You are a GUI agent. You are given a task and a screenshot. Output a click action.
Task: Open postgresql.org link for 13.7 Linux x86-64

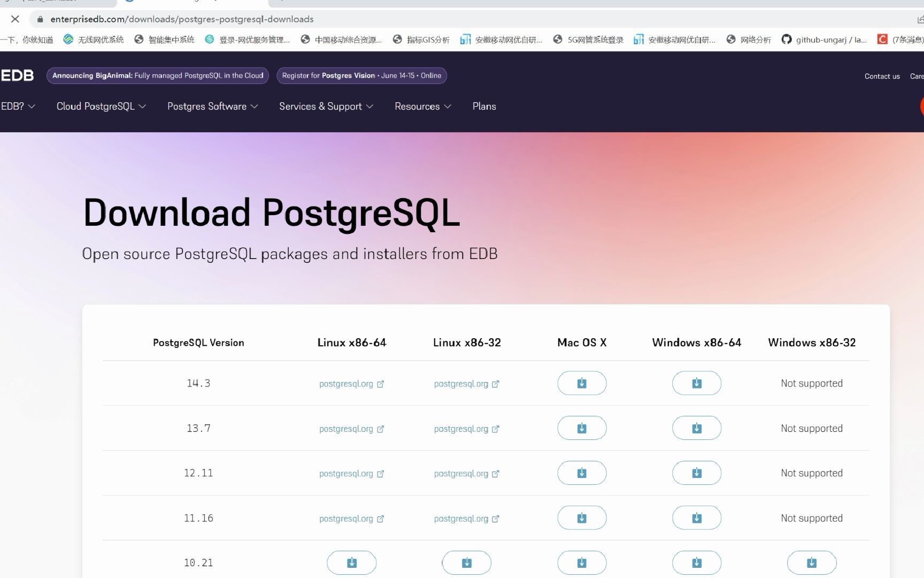tap(351, 429)
